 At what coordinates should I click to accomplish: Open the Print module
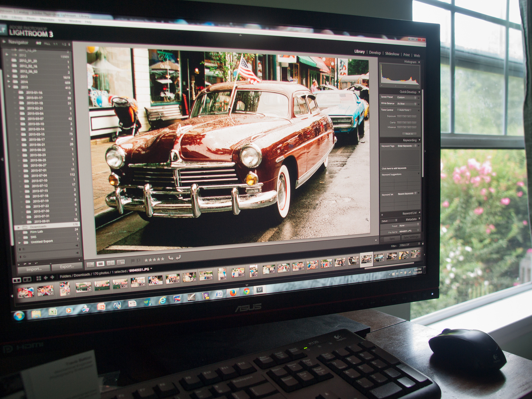[x=406, y=55]
